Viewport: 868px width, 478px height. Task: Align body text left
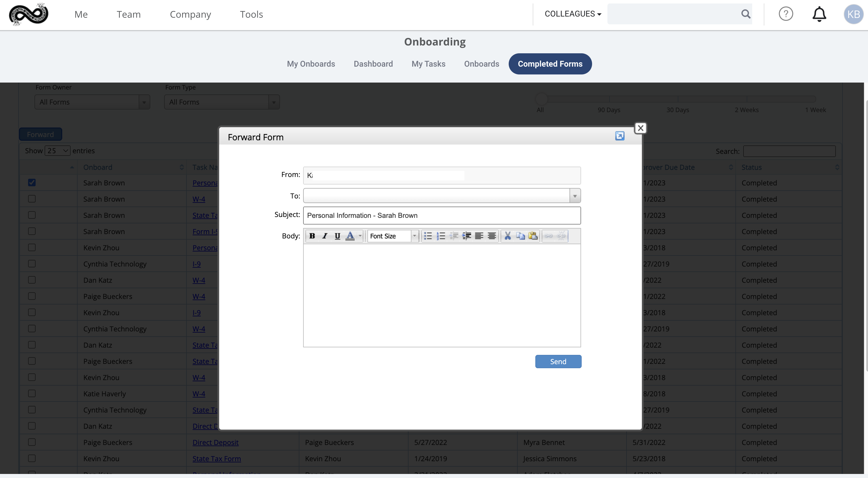tap(479, 236)
